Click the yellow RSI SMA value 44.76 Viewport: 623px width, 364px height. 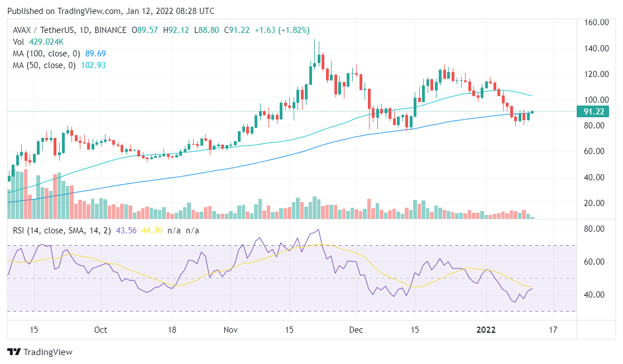click(151, 231)
